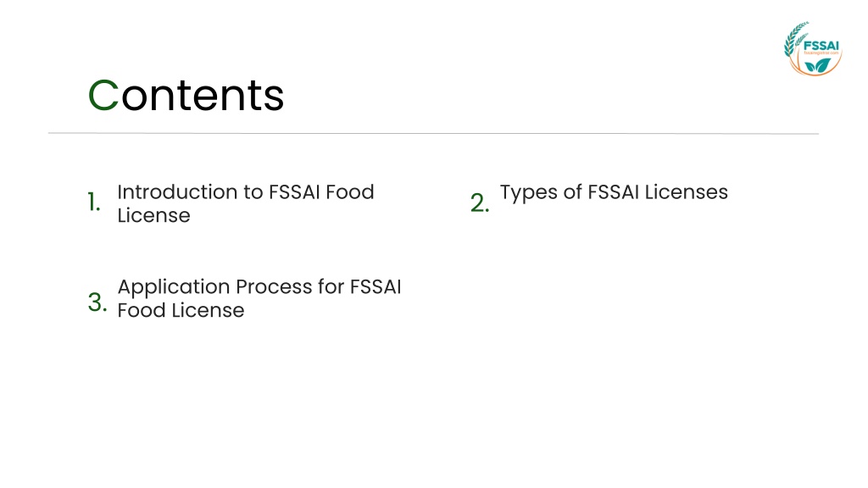Click the Food License line of item three
Viewport: 868px width, 488px height.
point(181,310)
